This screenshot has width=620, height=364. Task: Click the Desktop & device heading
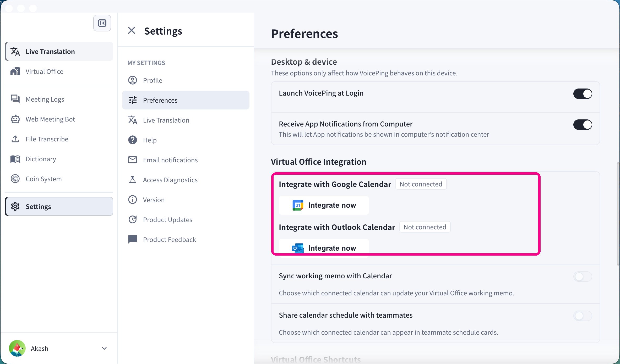(304, 62)
